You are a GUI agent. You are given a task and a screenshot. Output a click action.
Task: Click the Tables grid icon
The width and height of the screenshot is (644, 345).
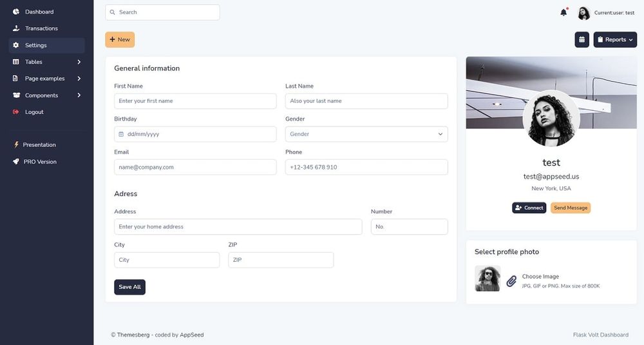[x=16, y=62]
